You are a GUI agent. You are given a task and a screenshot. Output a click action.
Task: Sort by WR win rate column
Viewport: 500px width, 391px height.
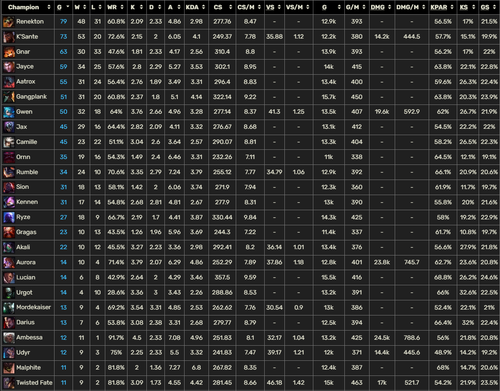pyautogui.click(x=115, y=7)
